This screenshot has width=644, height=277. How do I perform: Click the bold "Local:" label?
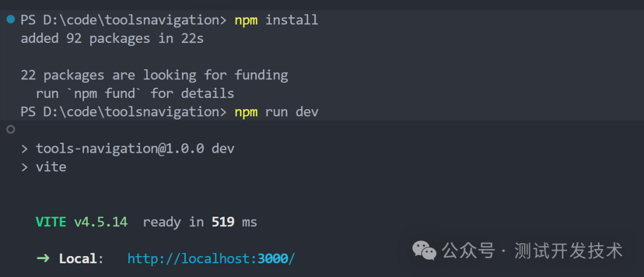[80, 258]
